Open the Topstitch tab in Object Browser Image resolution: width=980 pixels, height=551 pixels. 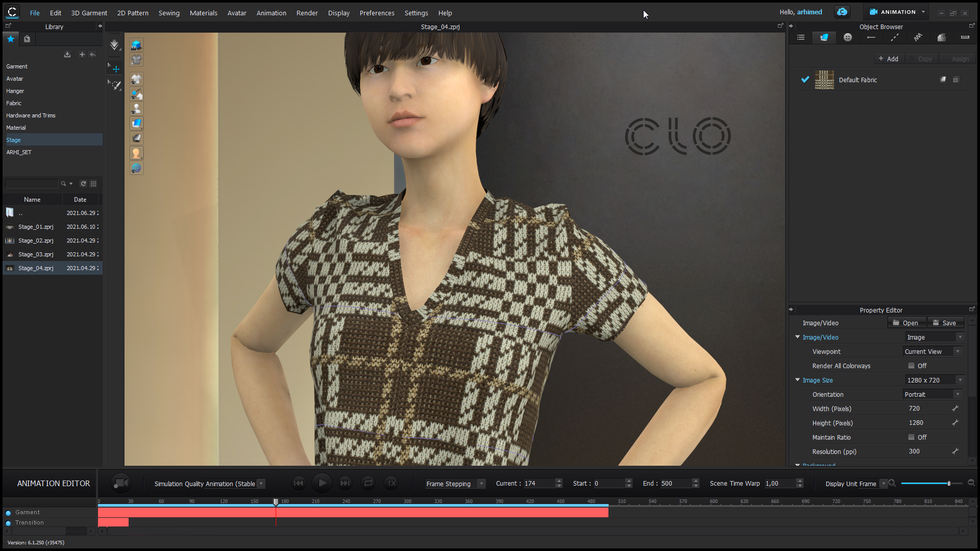[895, 37]
